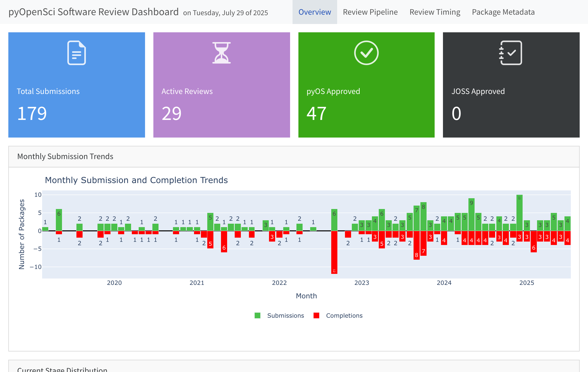
Task: Click the Active Reviews label
Action: point(187,91)
